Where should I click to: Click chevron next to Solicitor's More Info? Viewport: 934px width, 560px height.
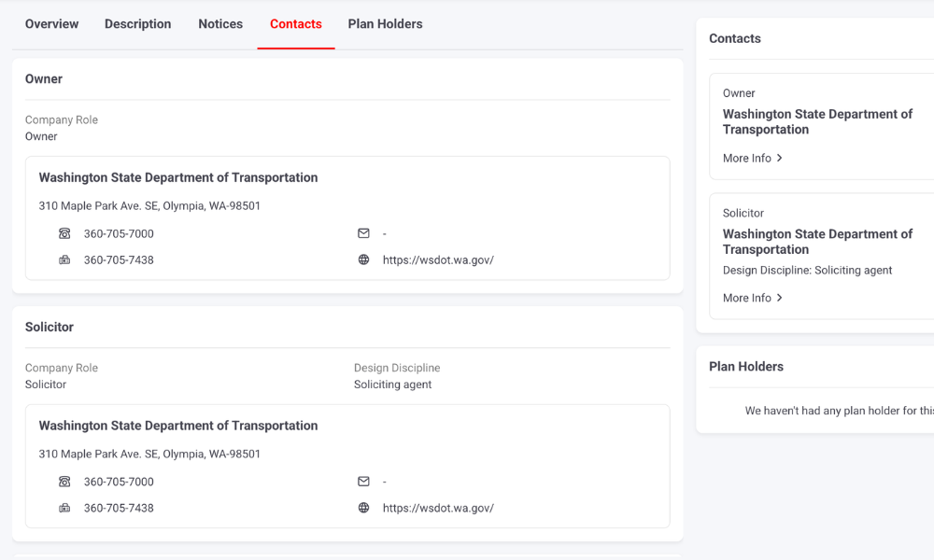point(779,298)
